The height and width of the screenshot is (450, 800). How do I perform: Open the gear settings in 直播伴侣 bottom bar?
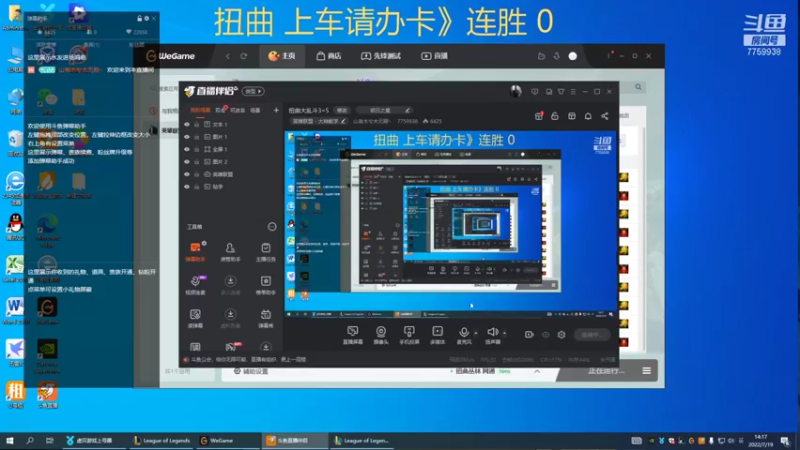coord(561,335)
